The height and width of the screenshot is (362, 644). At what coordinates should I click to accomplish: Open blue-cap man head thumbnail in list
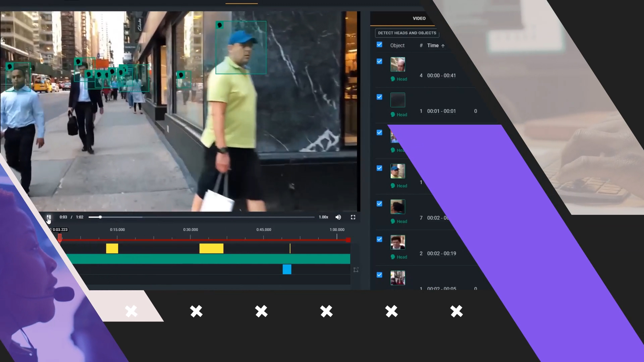(x=397, y=171)
